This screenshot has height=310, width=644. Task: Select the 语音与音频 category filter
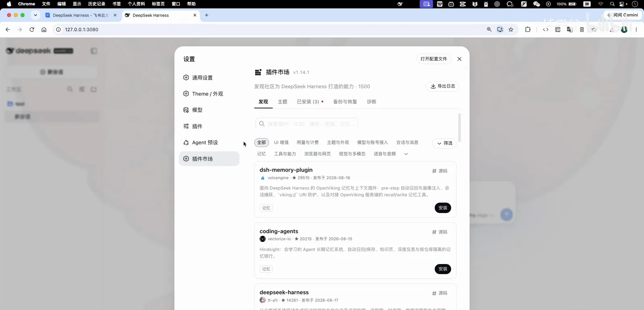pyautogui.click(x=385, y=154)
